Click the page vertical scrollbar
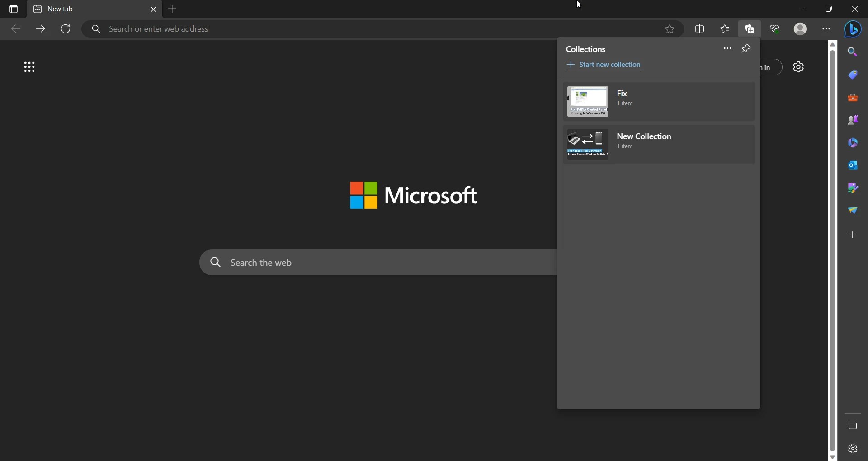 833,251
